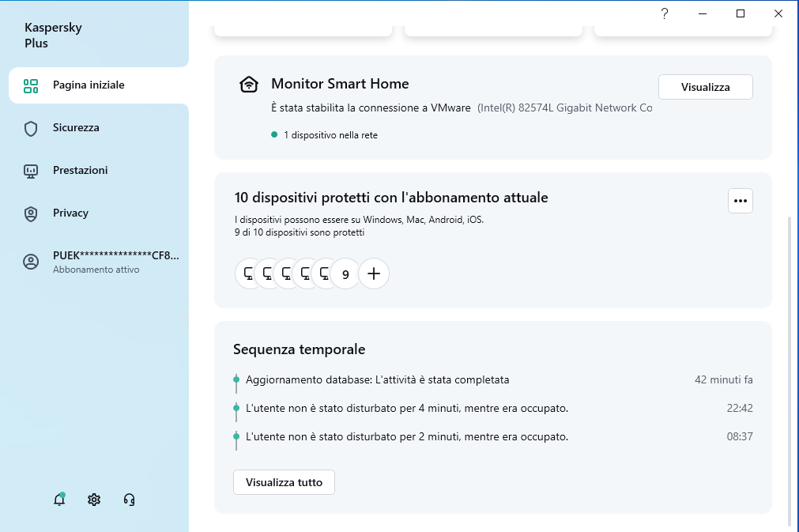Add a device with the plus icon
Image resolution: width=799 pixels, height=532 pixels.
pos(374,274)
